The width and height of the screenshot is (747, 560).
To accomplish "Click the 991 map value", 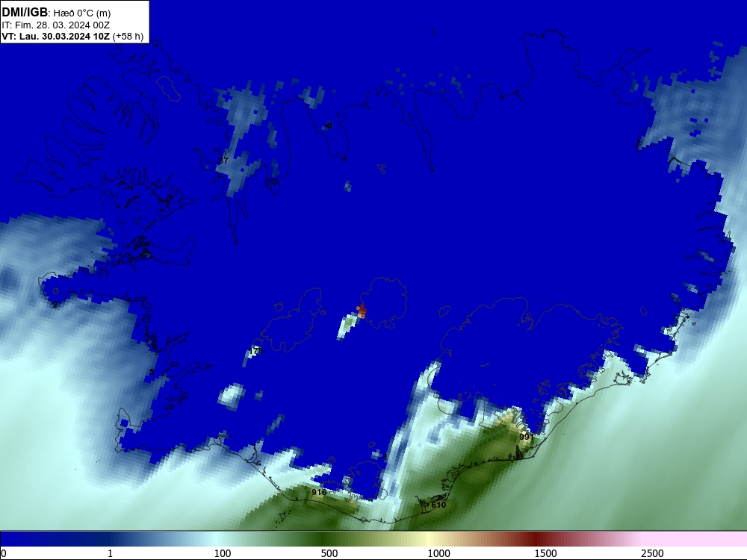I will coord(526,437).
